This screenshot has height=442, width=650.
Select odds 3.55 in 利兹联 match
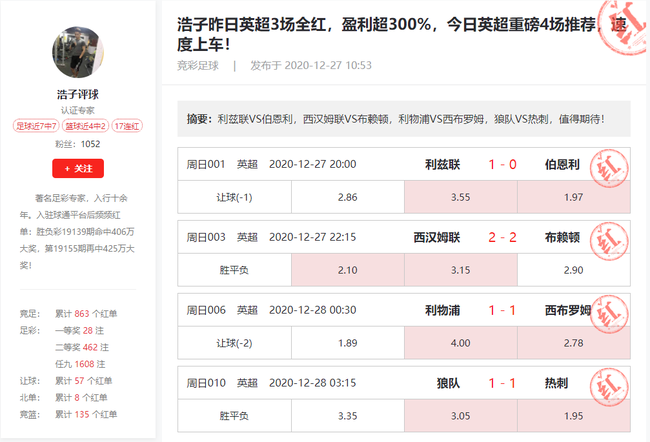(x=461, y=197)
